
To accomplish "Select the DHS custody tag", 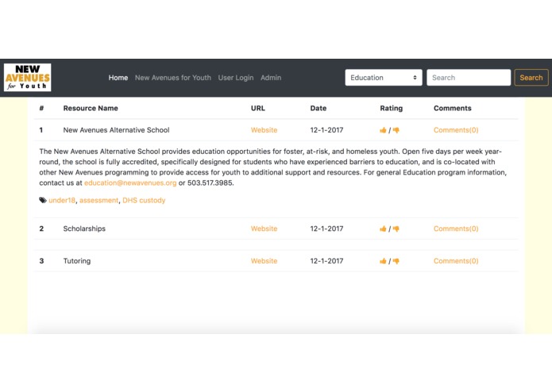I will point(144,201).
